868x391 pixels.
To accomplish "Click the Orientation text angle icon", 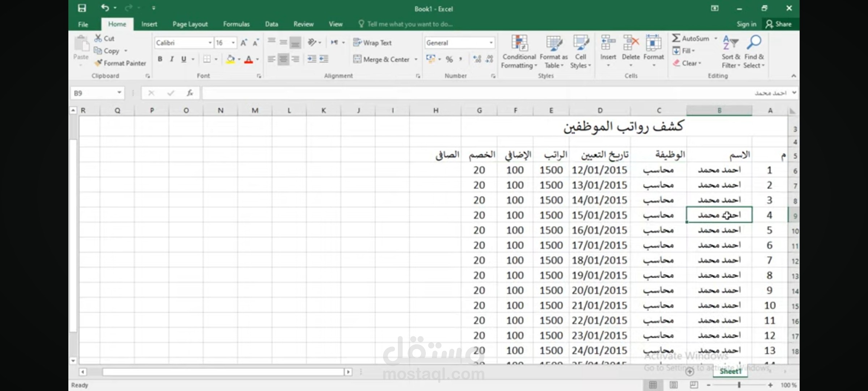I will pos(312,43).
